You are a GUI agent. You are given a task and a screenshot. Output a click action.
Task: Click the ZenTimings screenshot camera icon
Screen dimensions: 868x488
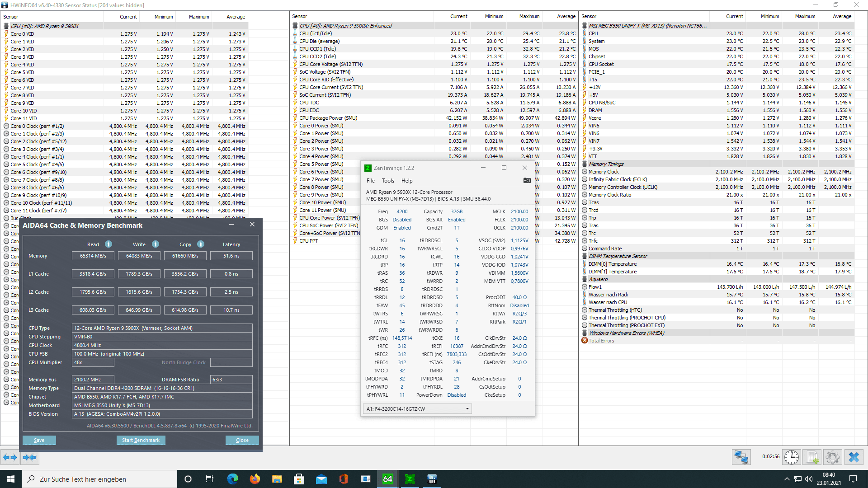(527, 180)
